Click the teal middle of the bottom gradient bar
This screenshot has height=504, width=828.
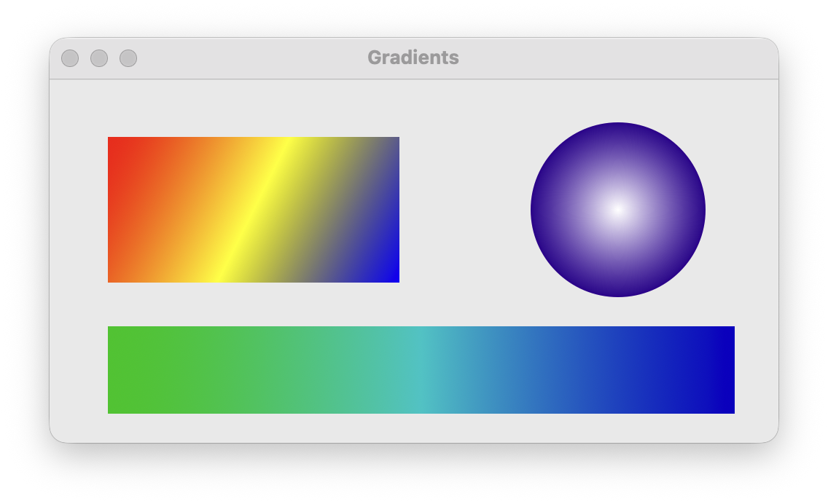point(421,370)
